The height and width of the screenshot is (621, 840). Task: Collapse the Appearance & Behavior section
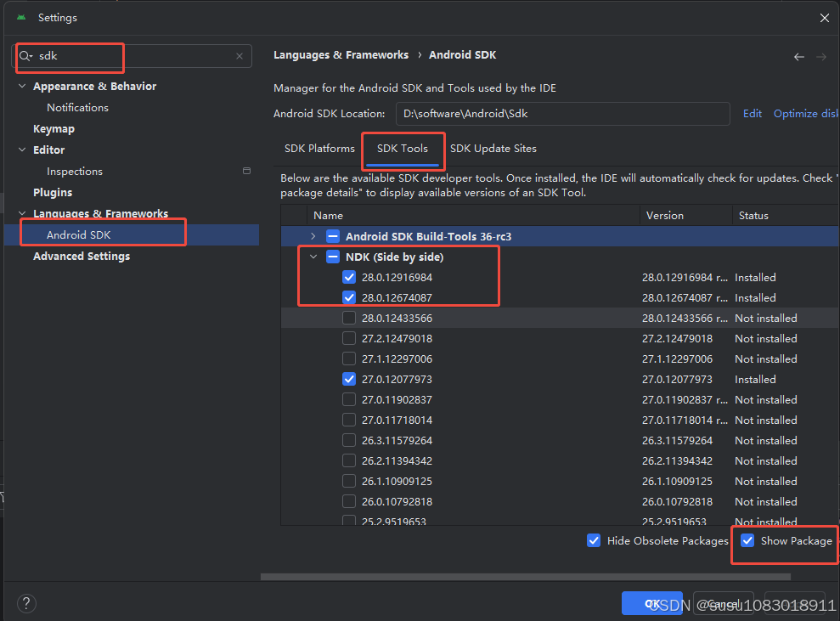coord(20,86)
